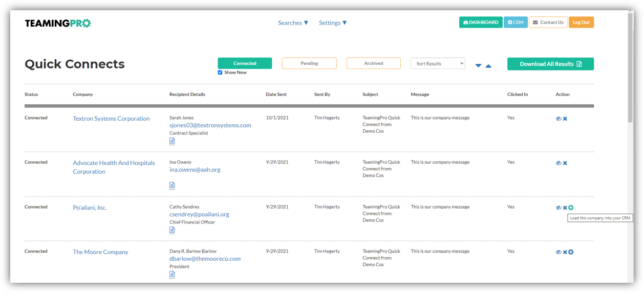Open document icon under Sarah Jones details
Image resolution: width=644 pixels, height=293 pixels.
172,141
